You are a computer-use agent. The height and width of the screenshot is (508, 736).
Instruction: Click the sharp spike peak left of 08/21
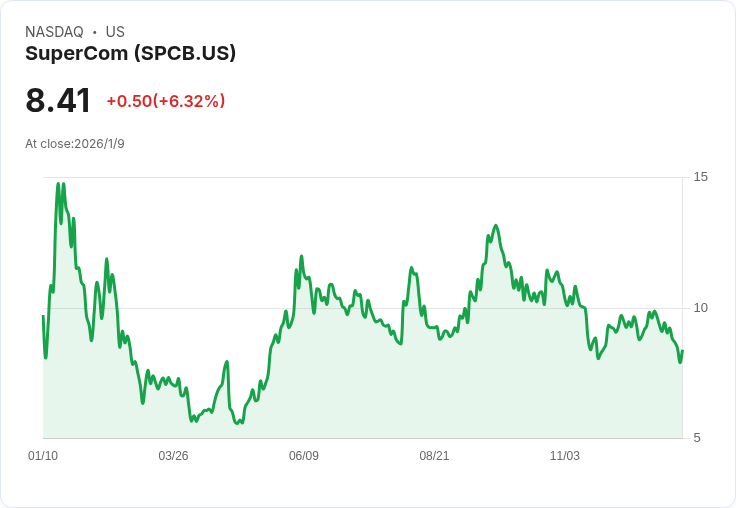tap(411, 268)
